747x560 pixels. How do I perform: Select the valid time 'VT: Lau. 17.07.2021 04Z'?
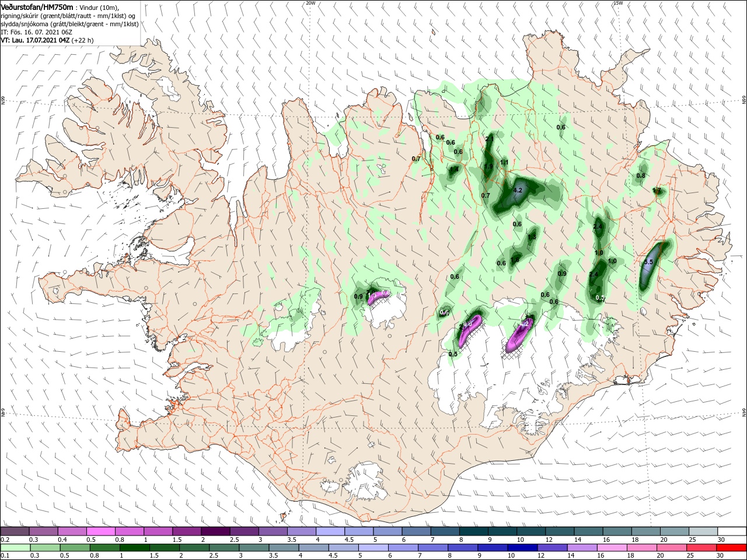36,40
